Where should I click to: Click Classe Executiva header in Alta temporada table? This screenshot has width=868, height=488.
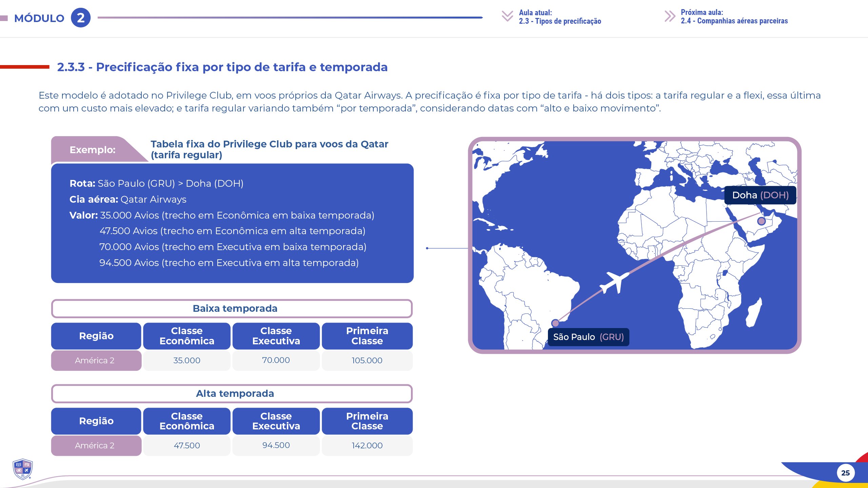[x=276, y=421]
